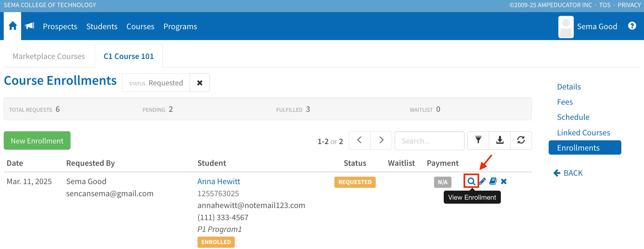Select the C1 Course 101 tab
644x249 pixels.
pyautogui.click(x=129, y=56)
